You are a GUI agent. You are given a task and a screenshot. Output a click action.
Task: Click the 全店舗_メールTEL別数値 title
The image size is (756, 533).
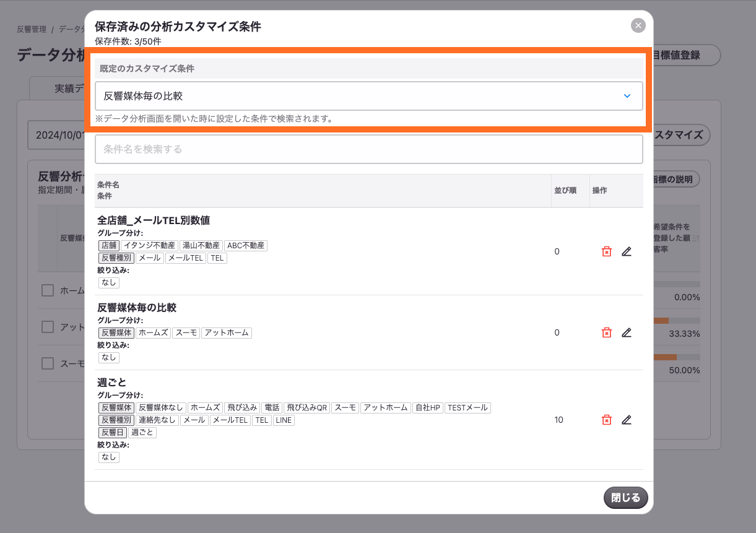154,220
